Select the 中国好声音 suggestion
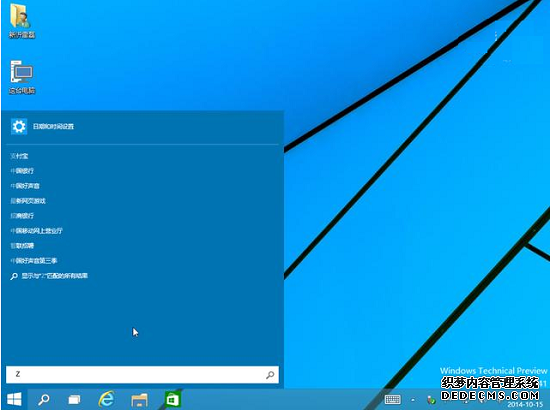This screenshot has height=410, width=550. click(x=25, y=186)
